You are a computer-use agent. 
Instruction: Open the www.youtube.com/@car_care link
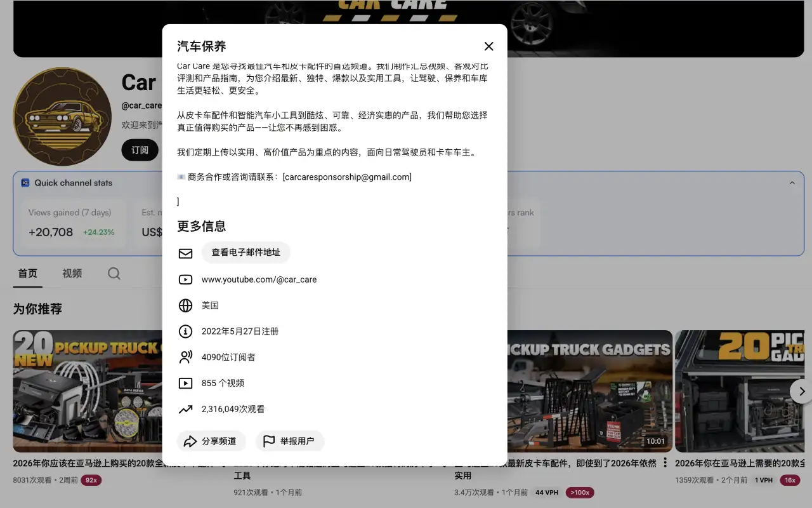[259, 279]
